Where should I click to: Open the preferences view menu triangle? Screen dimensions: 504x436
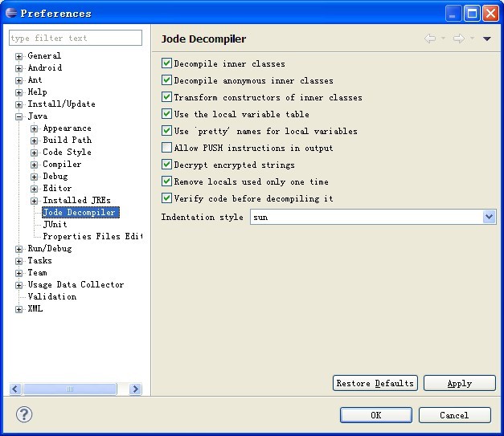tap(486, 39)
